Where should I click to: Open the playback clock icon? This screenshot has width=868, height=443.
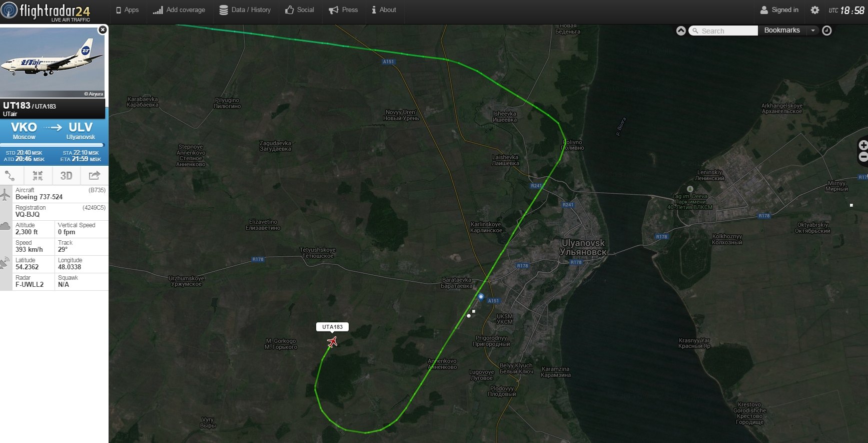(x=827, y=31)
